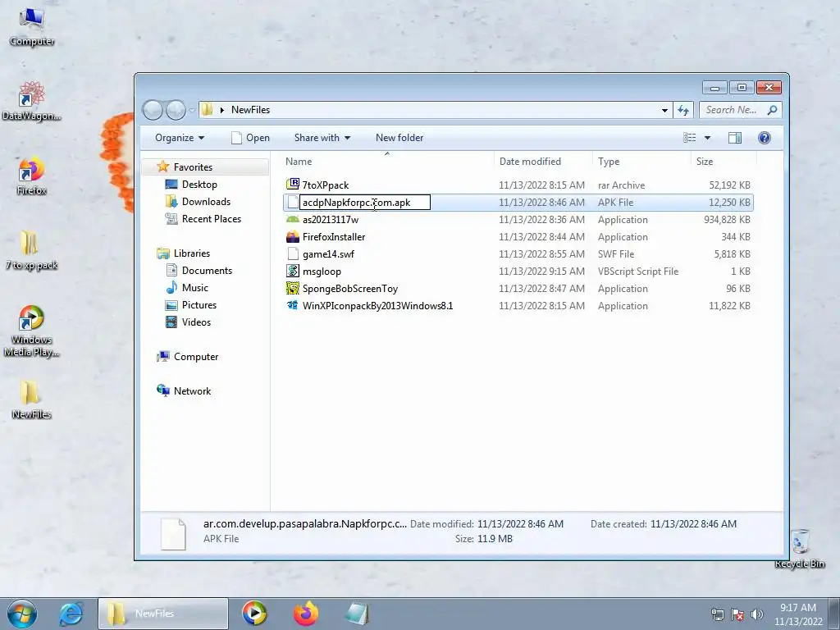Select the NewFiles desktop folder
The width and height of the screenshot is (840, 630).
[x=32, y=399]
